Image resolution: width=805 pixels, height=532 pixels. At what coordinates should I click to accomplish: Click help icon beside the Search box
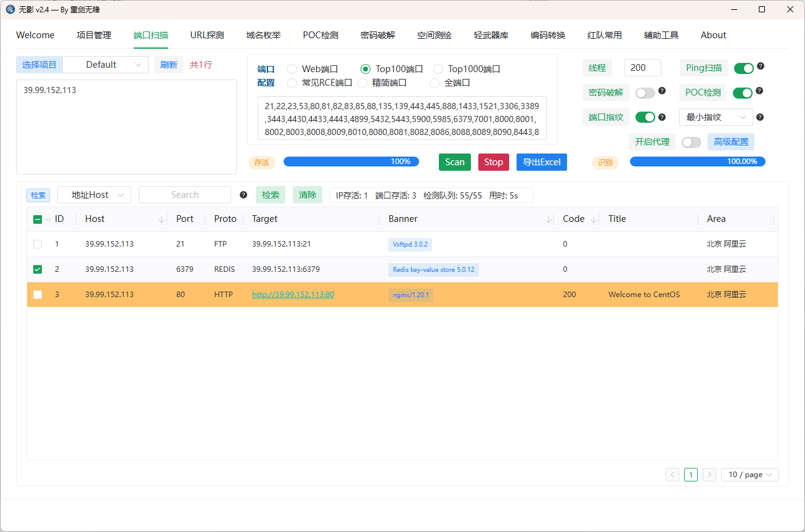click(x=243, y=195)
